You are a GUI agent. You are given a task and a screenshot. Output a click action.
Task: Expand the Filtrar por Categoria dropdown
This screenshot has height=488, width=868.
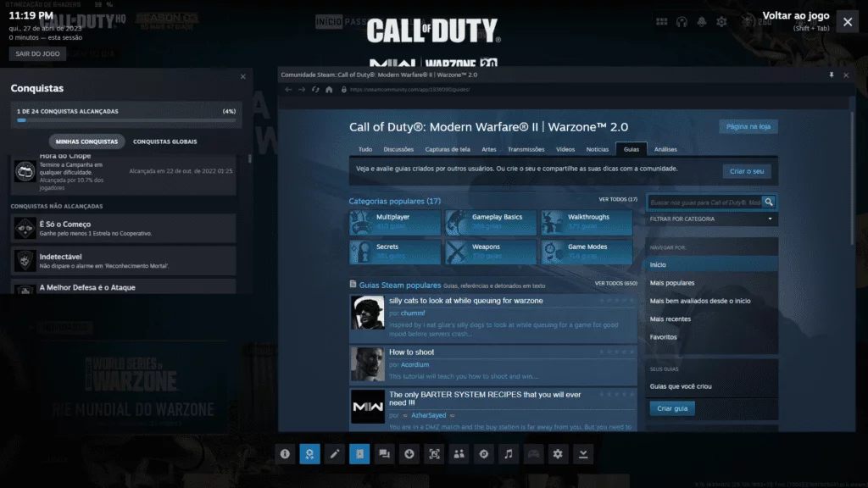tap(712, 219)
